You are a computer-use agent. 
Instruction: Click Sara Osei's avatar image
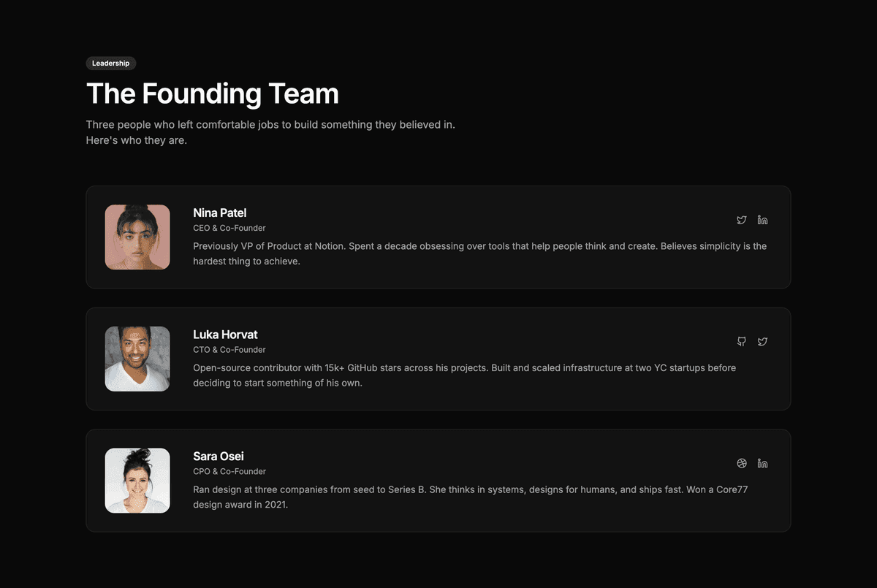[x=137, y=481]
